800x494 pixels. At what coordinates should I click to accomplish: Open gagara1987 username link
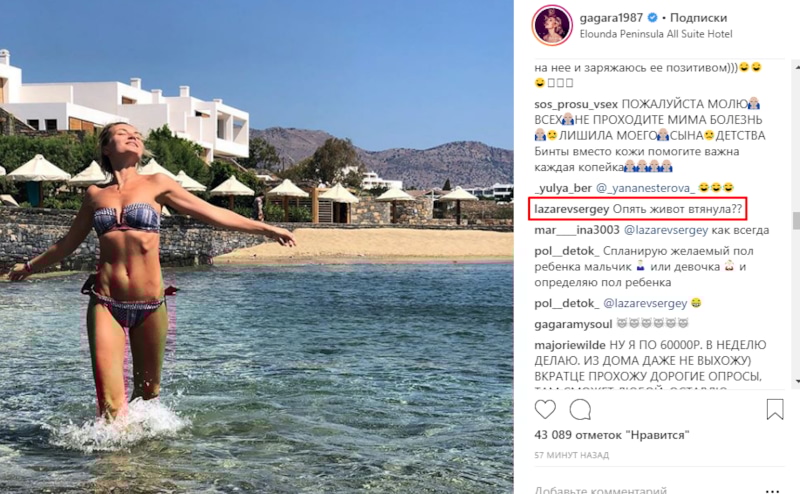[611, 18]
